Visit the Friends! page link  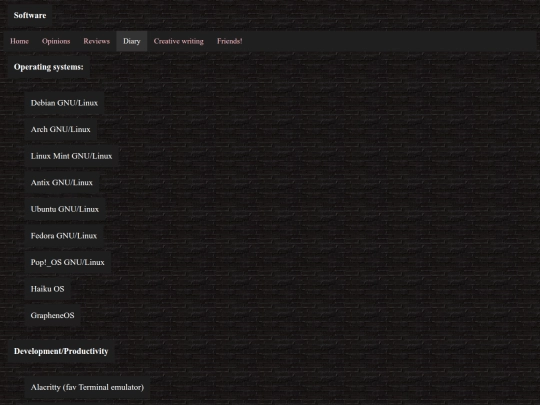click(229, 41)
